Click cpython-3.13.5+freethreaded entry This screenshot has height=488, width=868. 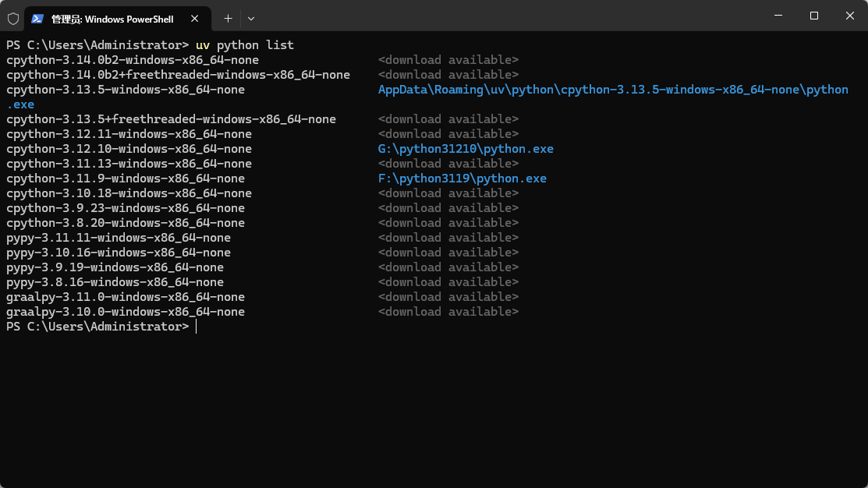click(x=171, y=119)
